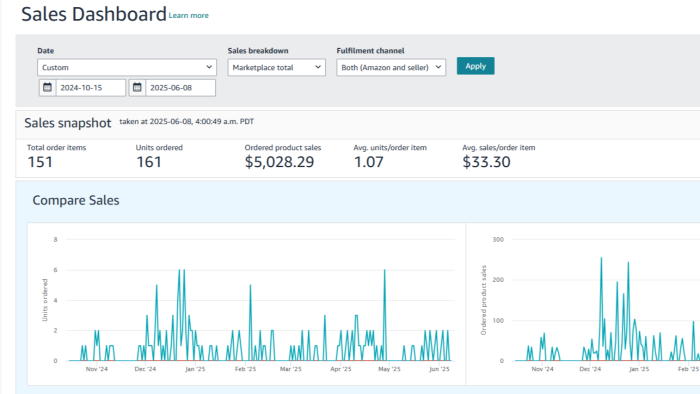The height and width of the screenshot is (394, 700).
Task: Click the Jan '25 label on units chart
Action: tap(195, 369)
